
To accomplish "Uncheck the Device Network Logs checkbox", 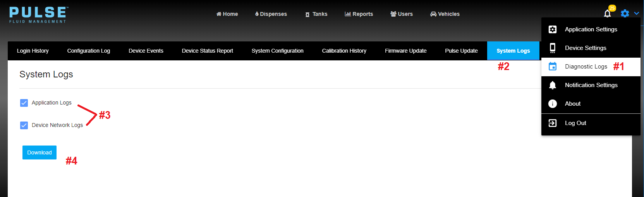I will 24,125.
